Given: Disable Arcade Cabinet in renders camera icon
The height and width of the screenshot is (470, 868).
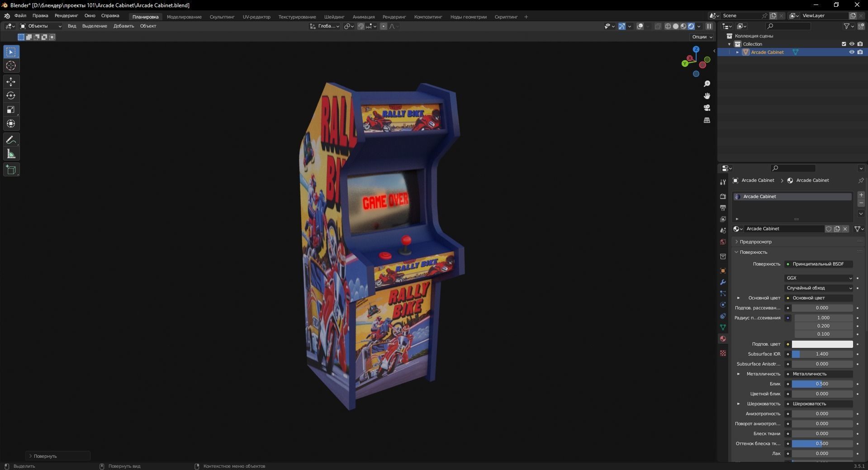Looking at the screenshot, I should point(860,52).
